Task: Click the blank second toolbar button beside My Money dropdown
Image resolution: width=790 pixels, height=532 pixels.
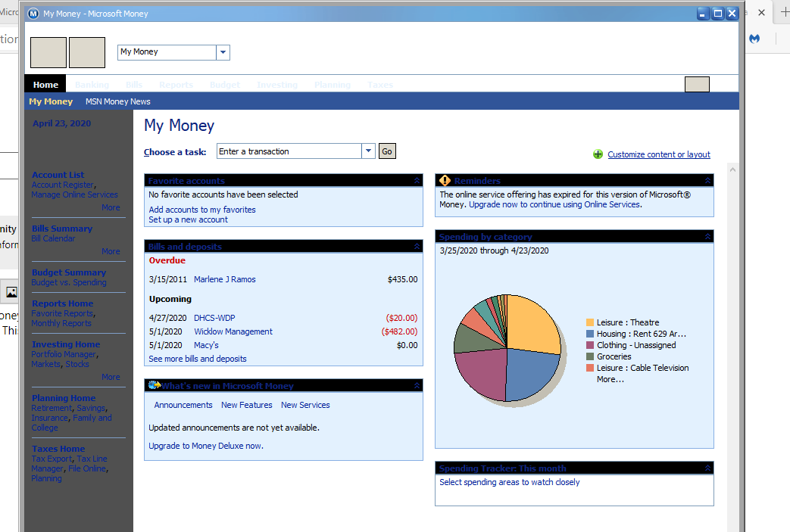Action: (x=87, y=52)
